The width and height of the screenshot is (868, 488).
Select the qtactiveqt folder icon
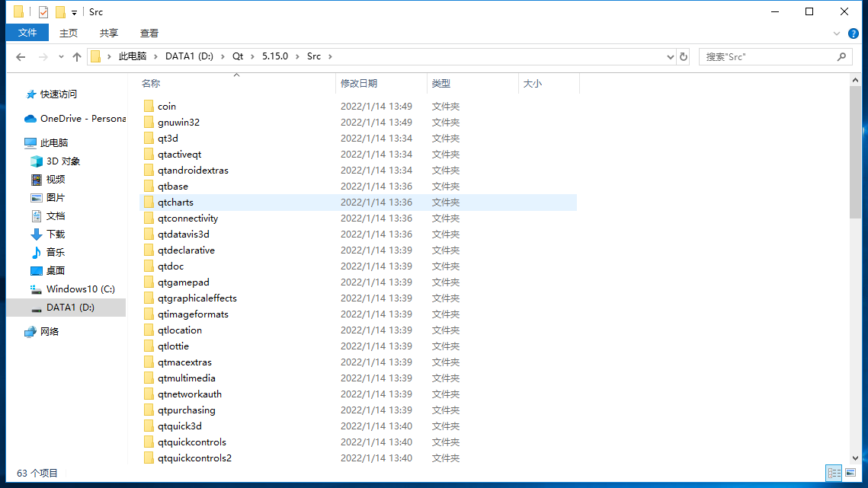click(149, 155)
